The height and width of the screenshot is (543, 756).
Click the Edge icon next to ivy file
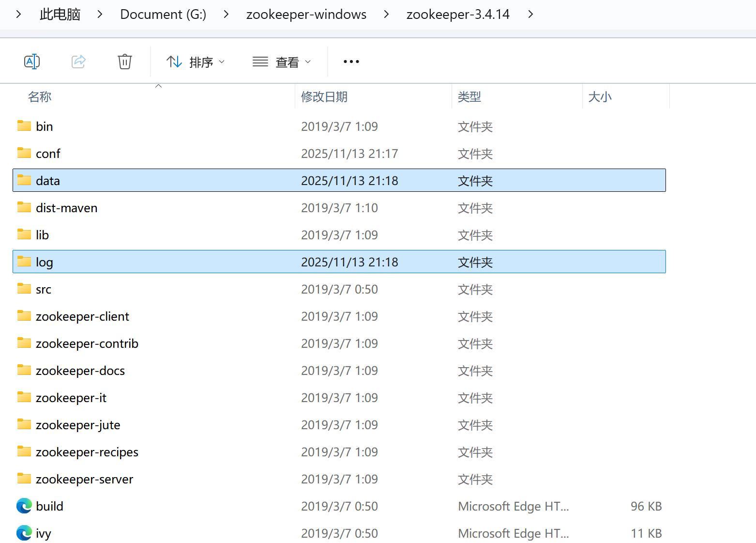23,533
